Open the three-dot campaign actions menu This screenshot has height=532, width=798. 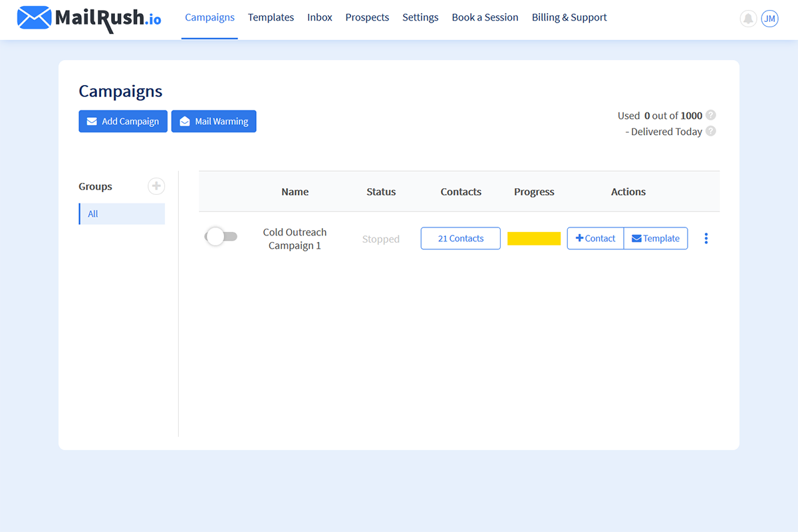click(x=706, y=238)
